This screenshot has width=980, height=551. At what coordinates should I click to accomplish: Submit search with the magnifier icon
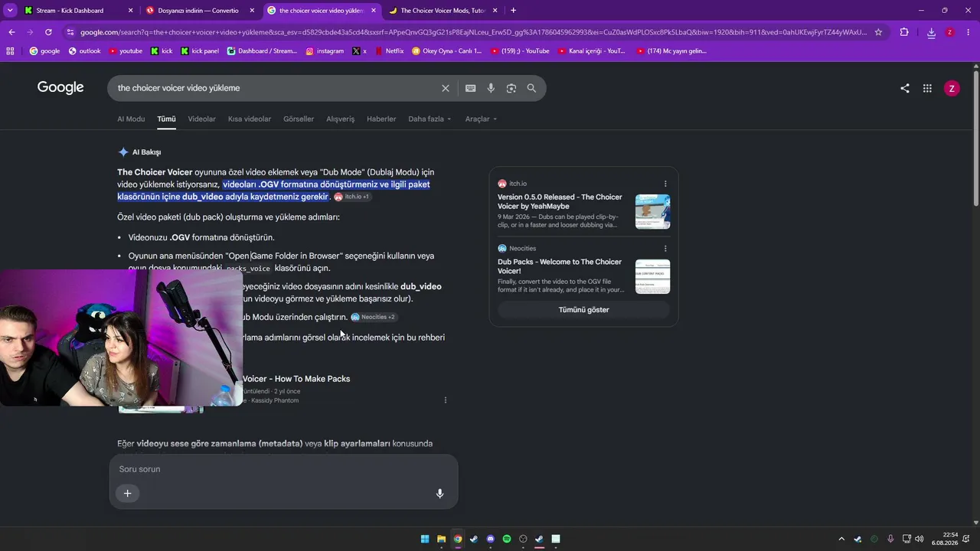(x=531, y=88)
